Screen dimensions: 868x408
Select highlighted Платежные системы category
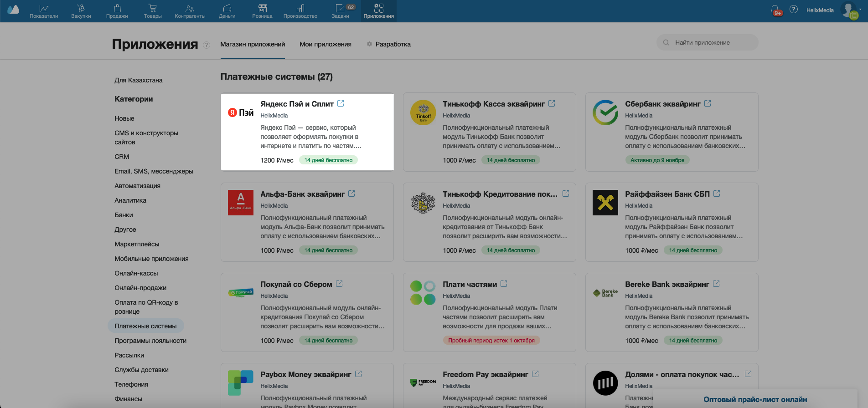[x=145, y=326]
